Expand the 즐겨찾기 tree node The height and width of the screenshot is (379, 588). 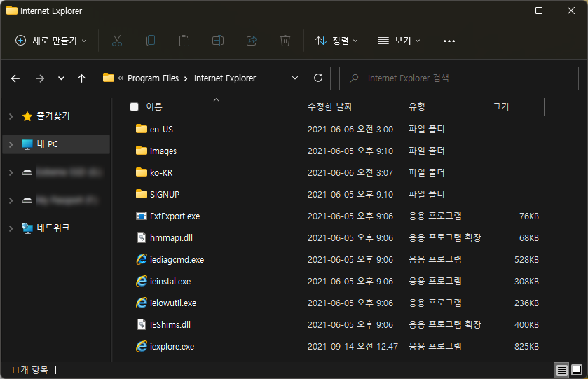[11, 116]
